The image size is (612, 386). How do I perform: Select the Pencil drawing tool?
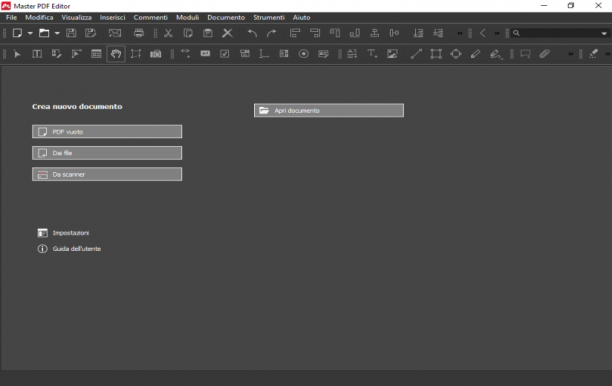pos(475,54)
